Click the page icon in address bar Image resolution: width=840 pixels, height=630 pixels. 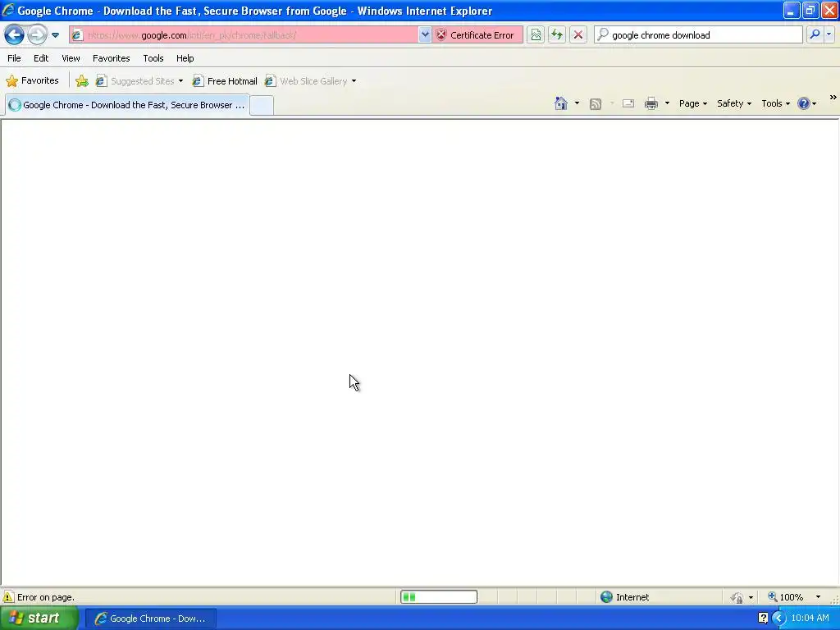click(x=78, y=35)
